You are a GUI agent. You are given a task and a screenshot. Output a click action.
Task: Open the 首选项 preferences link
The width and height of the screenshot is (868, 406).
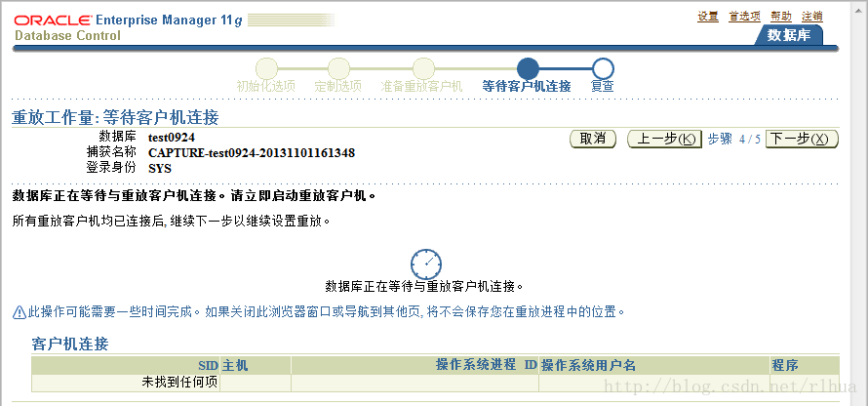click(744, 17)
